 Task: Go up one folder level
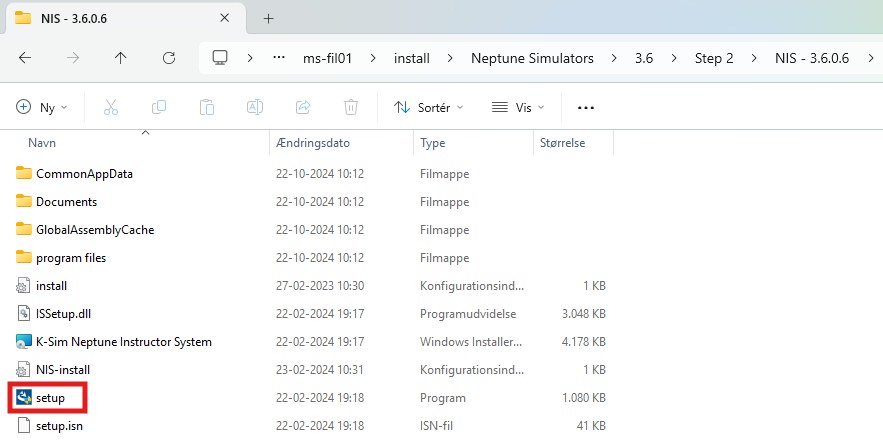tap(121, 58)
